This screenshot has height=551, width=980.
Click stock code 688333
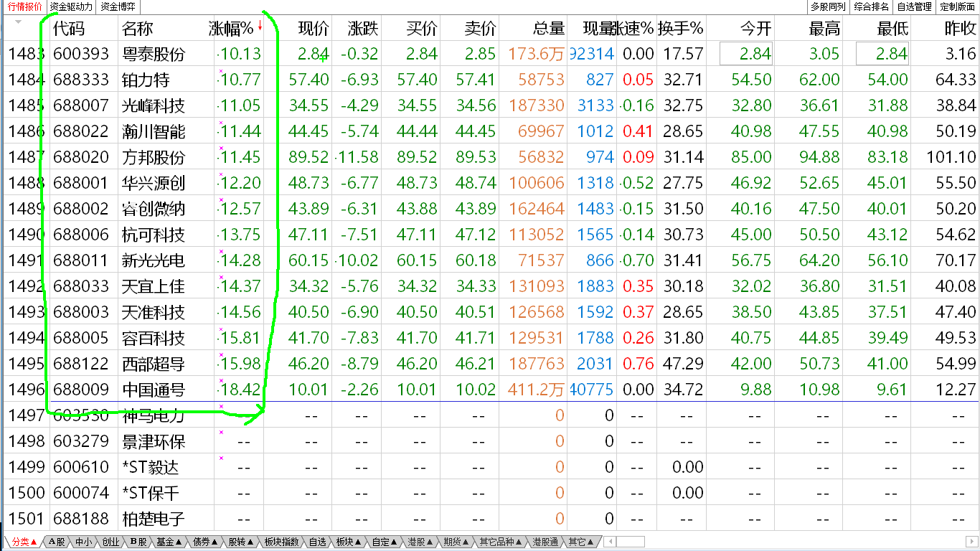(x=81, y=80)
